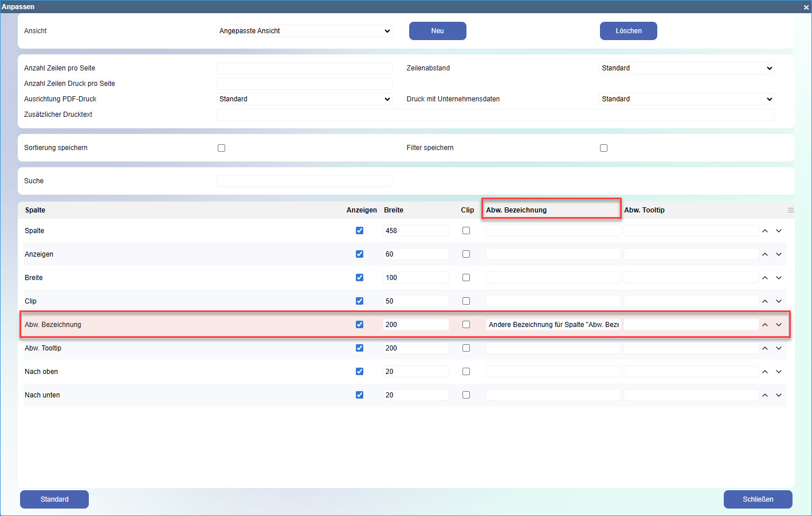This screenshot has height=516, width=812.
Task: Move the Spalte row down with arrow
Action: [x=779, y=231]
